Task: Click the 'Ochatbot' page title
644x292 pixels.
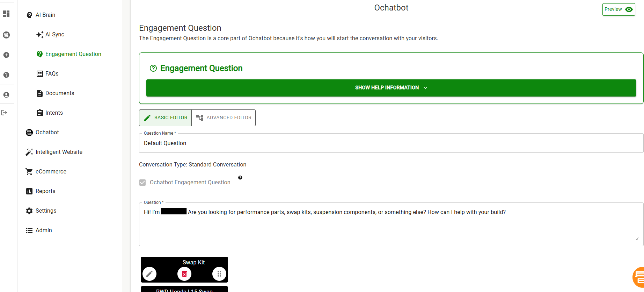Action: [x=391, y=8]
